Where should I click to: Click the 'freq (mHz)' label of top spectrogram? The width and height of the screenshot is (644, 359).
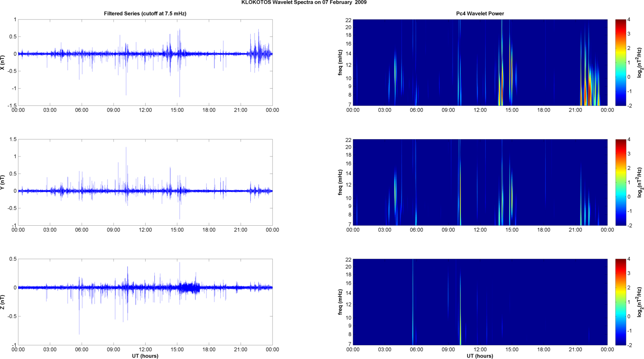[x=340, y=62]
